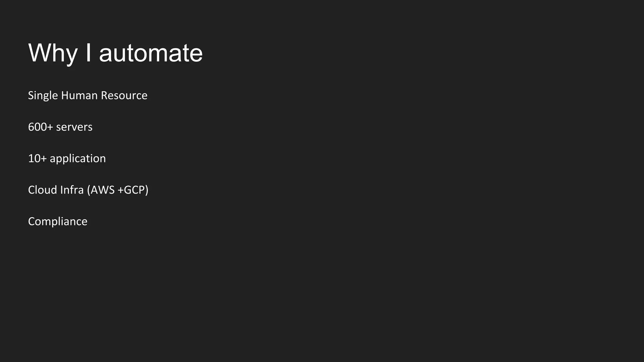This screenshot has height=362, width=644.
Task: Select the '600+ servers' bullet line
Action: click(x=60, y=127)
